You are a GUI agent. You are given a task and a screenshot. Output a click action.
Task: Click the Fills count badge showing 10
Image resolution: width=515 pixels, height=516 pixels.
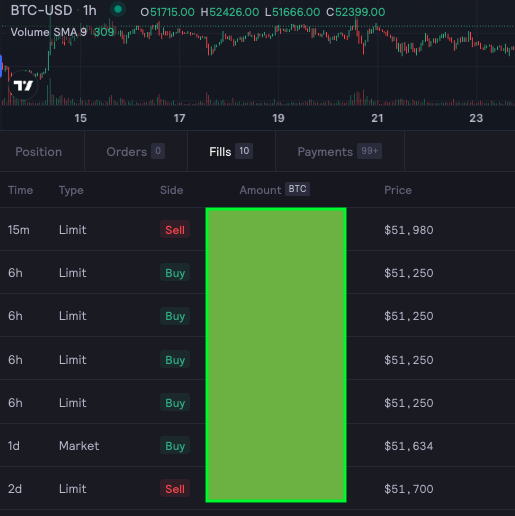(244, 151)
